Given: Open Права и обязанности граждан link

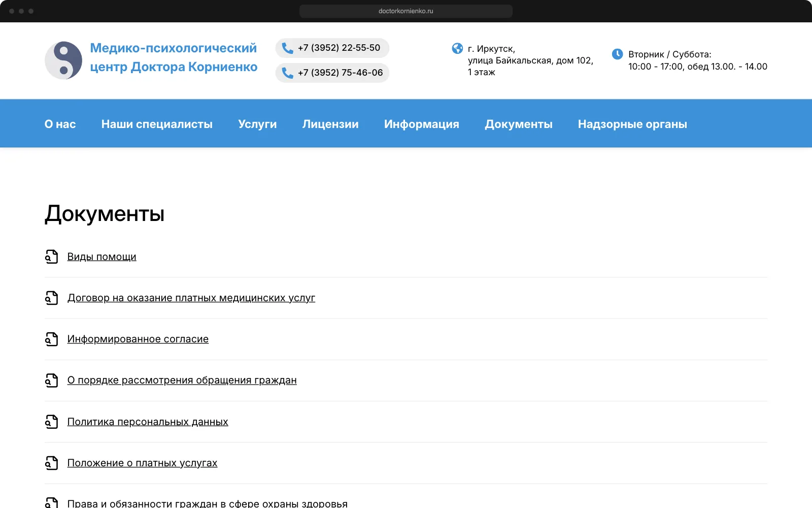Looking at the screenshot, I should point(208,503).
